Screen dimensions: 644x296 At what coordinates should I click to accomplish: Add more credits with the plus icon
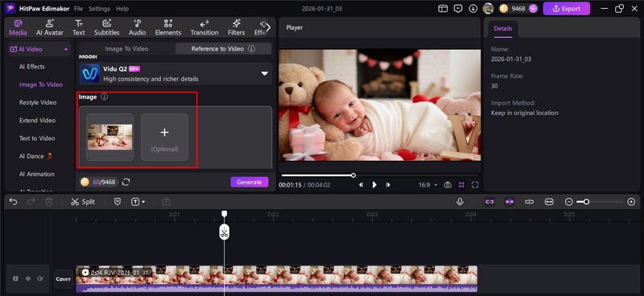[x=533, y=9]
